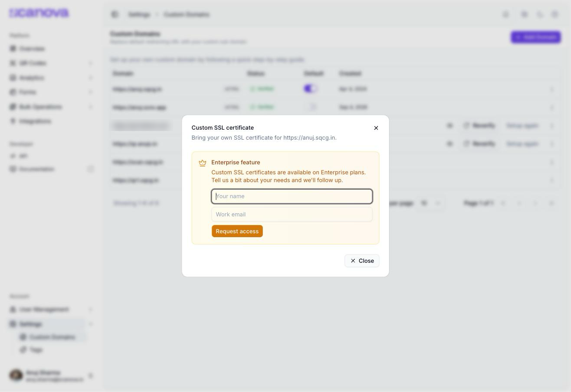Click the Tags icon in the sidebar

click(23, 350)
